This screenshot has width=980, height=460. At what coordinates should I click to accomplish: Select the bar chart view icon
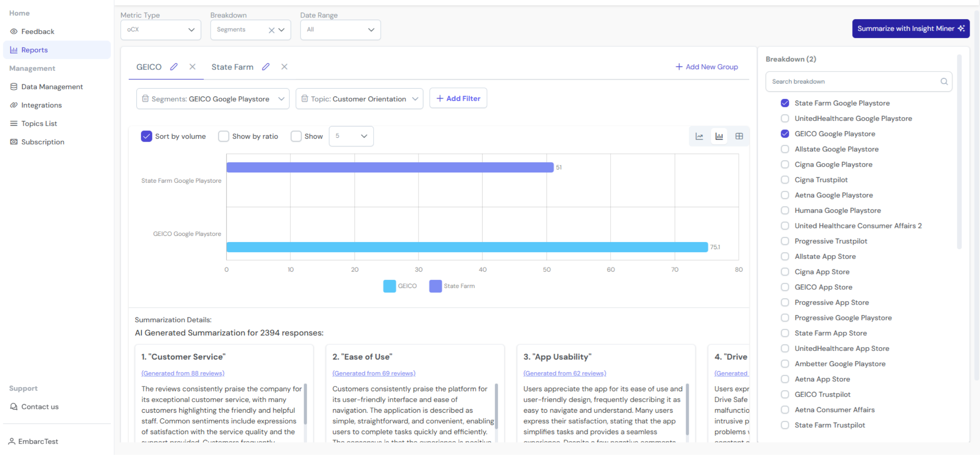719,136
